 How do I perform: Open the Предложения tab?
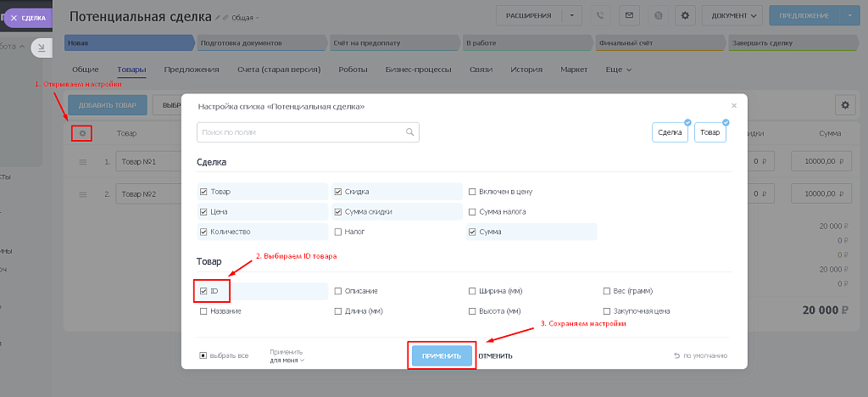pyautogui.click(x=192, y=70)
